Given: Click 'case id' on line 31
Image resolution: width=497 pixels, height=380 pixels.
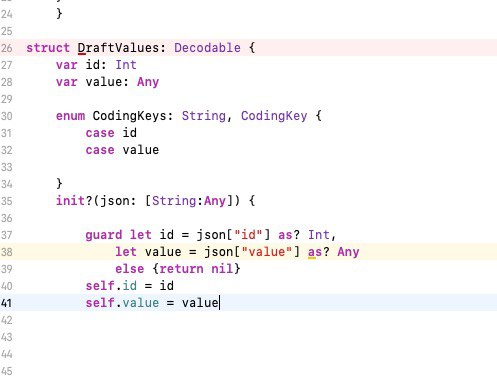Looking at the screenshot, I should point(111,133).
